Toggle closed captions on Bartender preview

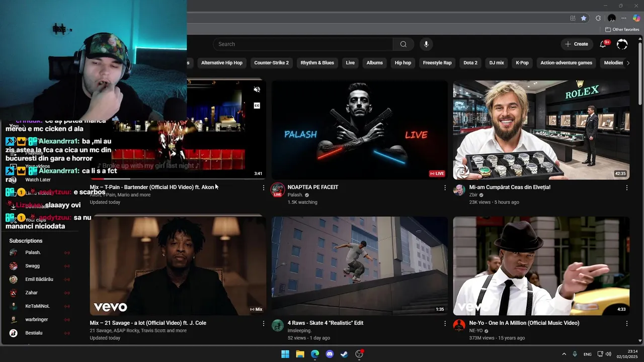click(257, 106)
